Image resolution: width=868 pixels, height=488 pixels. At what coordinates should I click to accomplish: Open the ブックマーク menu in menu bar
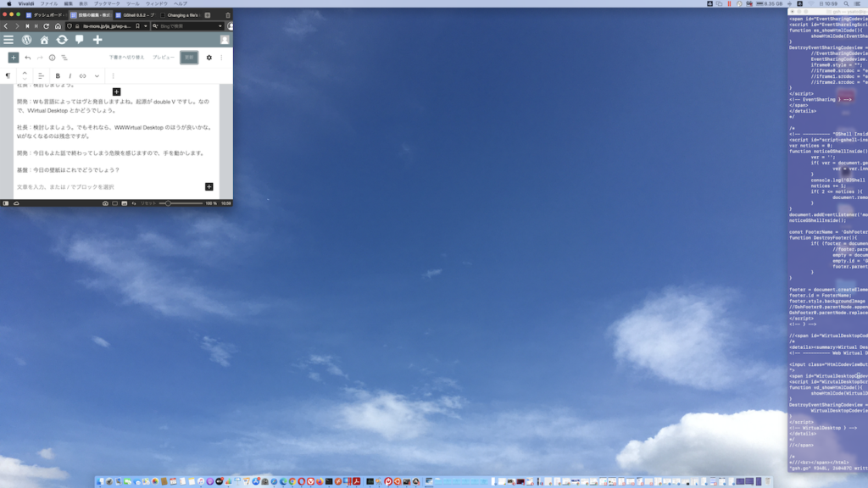(106, 3)
